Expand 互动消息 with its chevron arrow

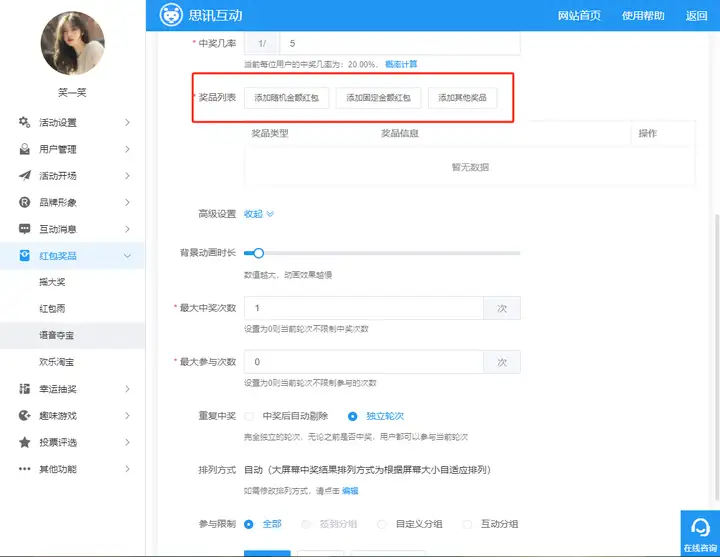127,229
